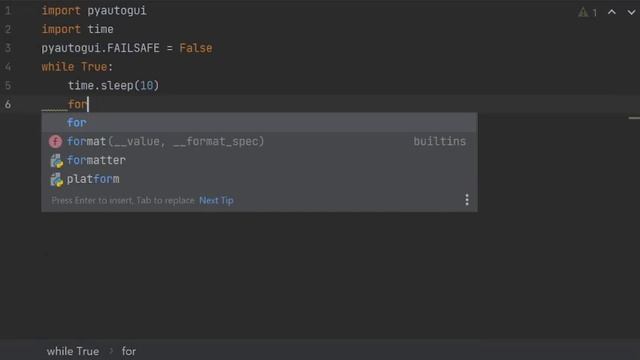Open the completion popup three-dot menu

coord(467,200)
